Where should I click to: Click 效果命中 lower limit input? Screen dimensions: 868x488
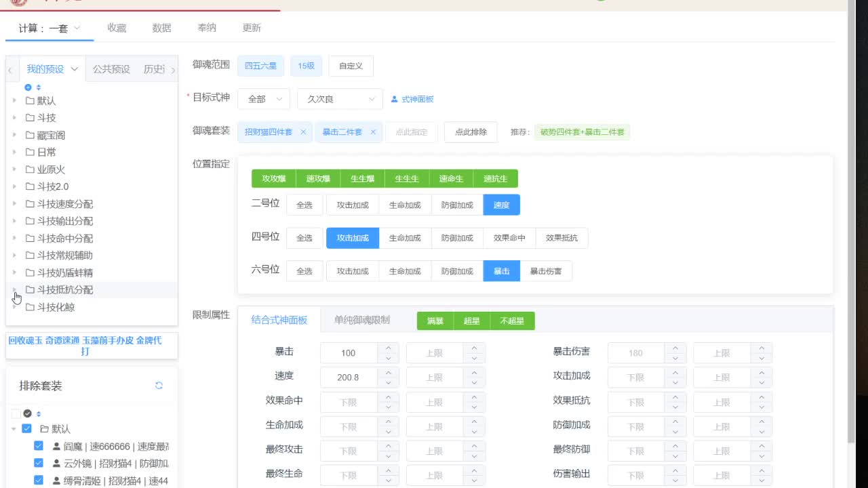click(349, 402)
